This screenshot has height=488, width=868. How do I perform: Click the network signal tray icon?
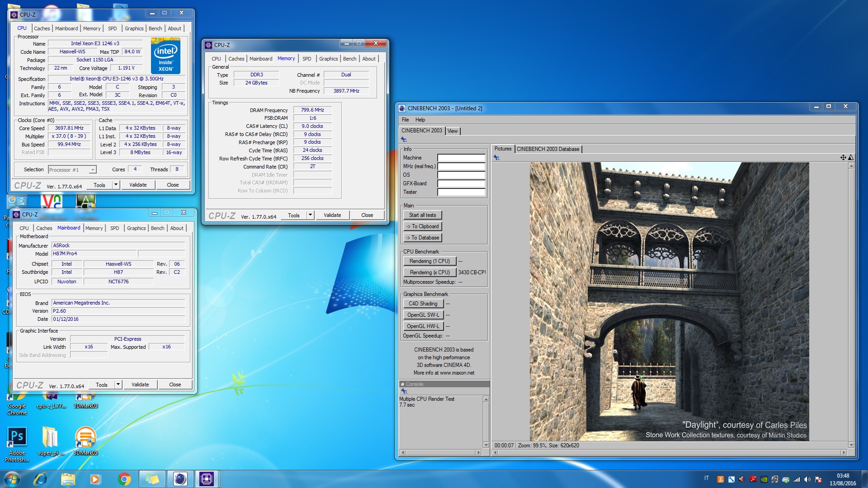797,479
